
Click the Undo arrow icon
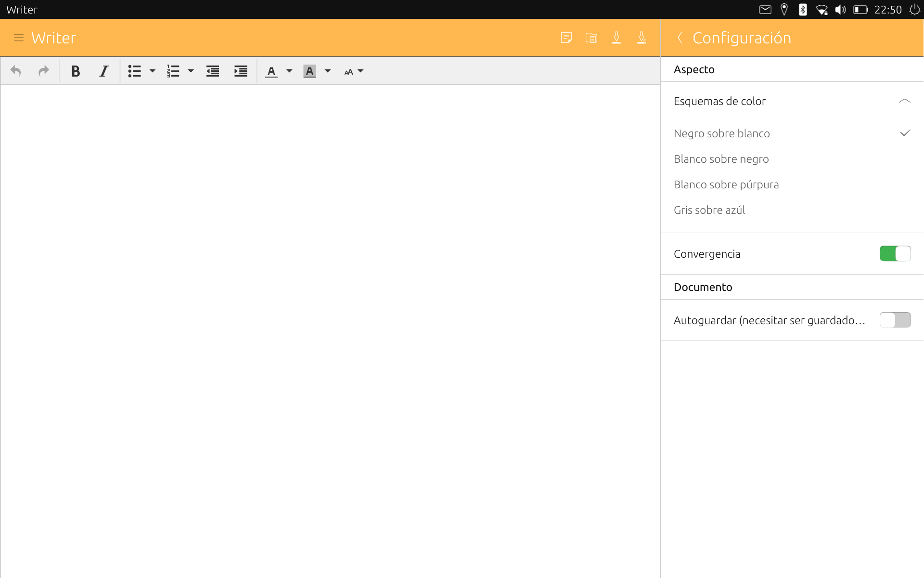(x=15, y=71)
